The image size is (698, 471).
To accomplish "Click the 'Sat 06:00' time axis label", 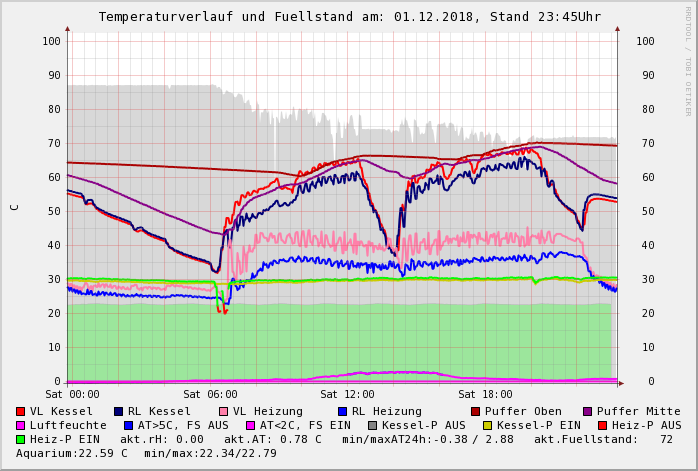I will [x=210, y=395].
